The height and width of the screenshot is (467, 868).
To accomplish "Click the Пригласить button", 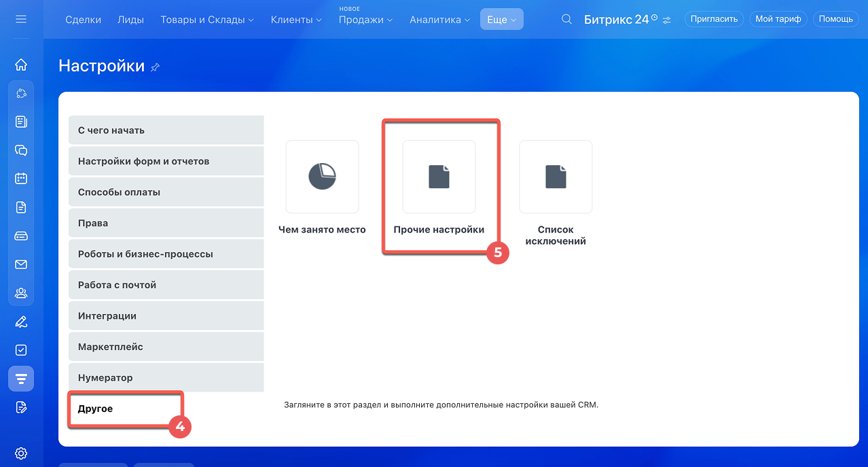I will (714, 19).
